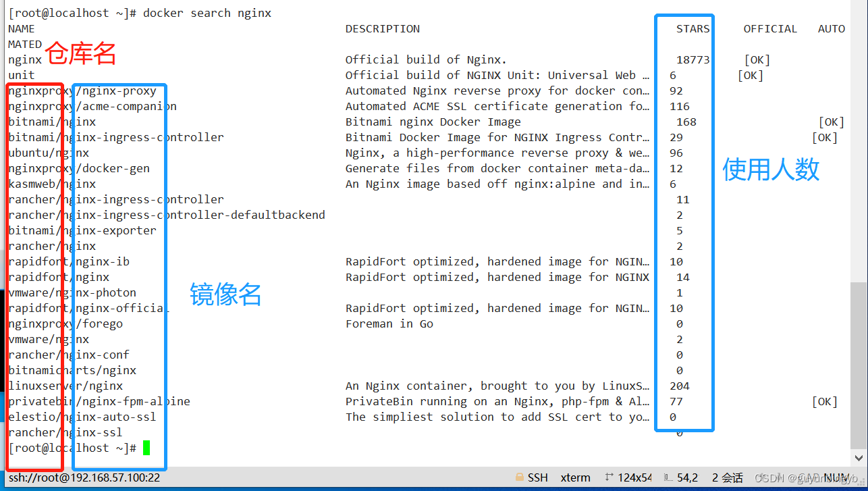The width and height of the screenshot is (868, 491).
Task: Click the 'PrivateBin running on an Nginx' description
Action: (x=497, y=401)
